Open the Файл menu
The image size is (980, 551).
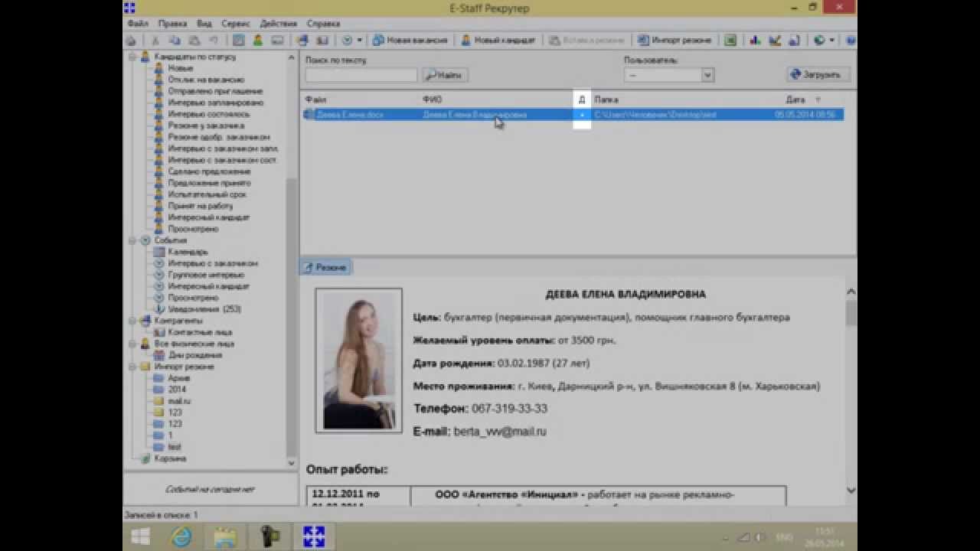click(x=138, y=24)
